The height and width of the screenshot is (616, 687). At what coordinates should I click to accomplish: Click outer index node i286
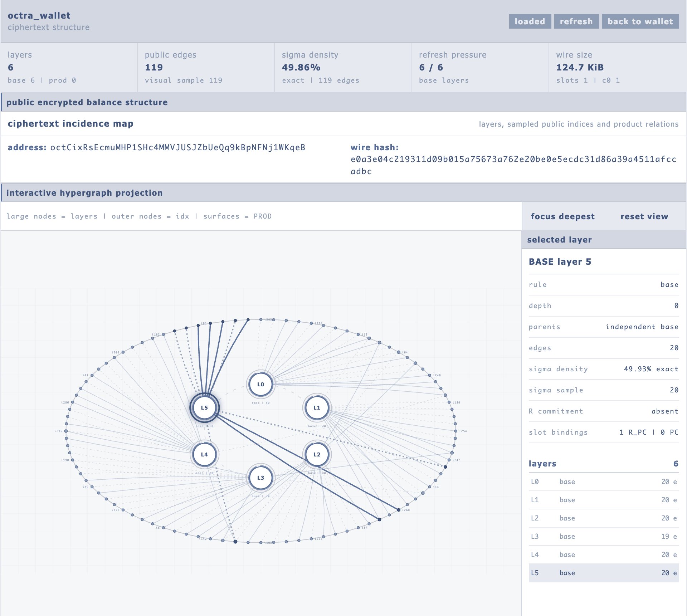[73, 402]
